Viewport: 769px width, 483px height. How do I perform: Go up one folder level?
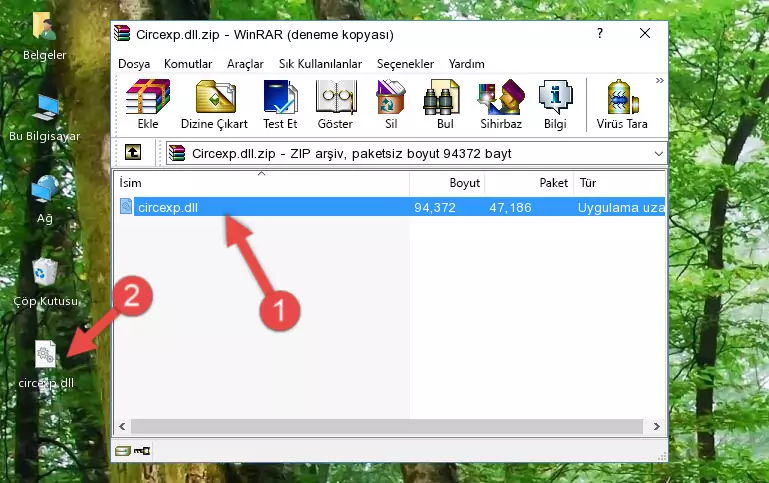coord(133,153)
